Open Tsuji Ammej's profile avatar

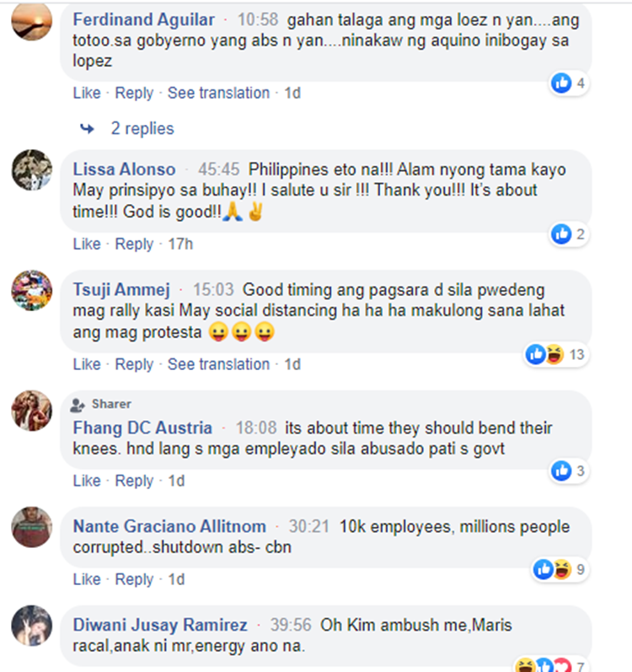point(32,290)
